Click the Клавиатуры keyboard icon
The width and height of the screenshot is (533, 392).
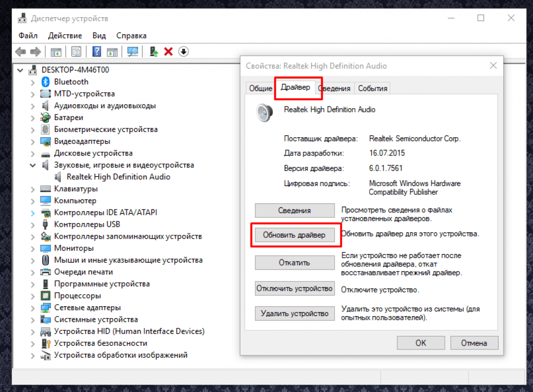point(46,189)
